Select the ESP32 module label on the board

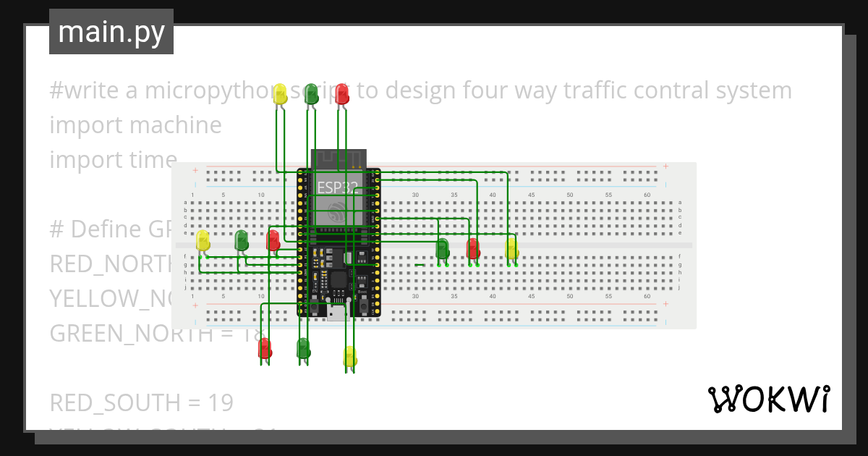pyautogui.click(x=338, y=187)
